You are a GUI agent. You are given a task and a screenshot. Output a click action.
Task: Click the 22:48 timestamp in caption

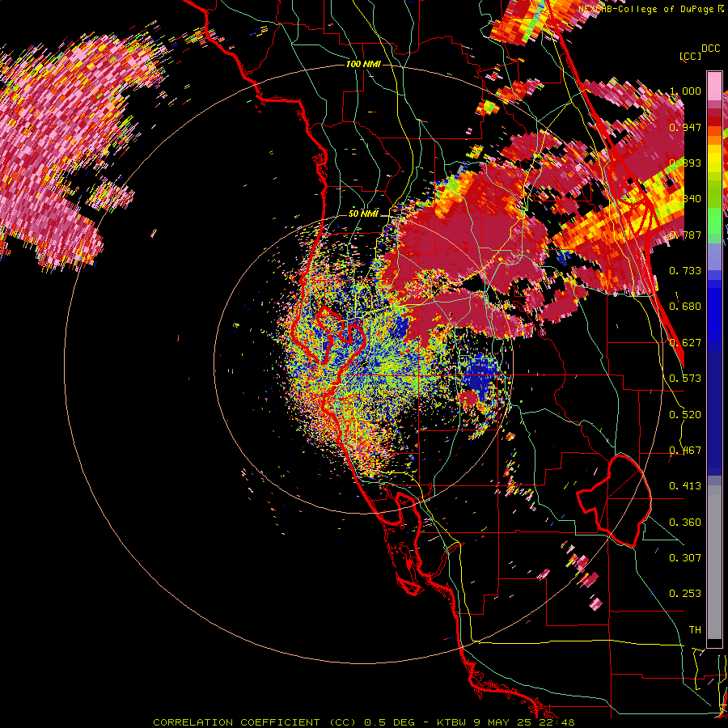tap(557, 722)
